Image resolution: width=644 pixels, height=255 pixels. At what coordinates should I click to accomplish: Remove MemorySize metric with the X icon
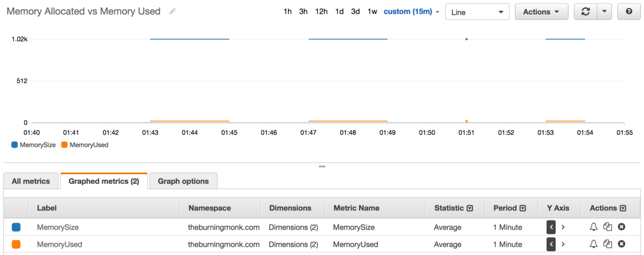pos(621,227)
